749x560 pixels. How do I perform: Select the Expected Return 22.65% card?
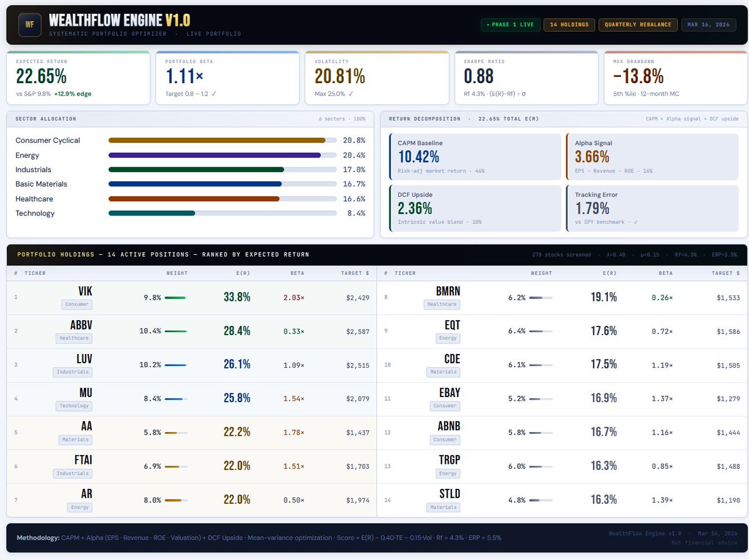tap(78, 77)
